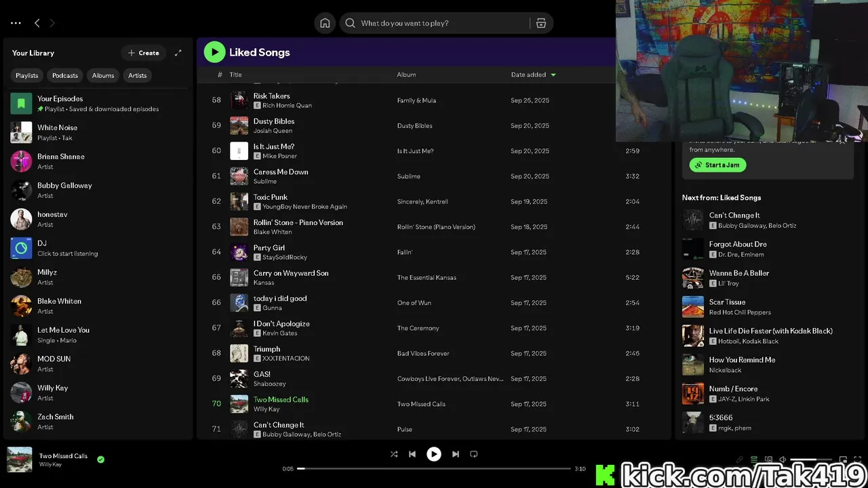Open artist Bubby Galloway in library

coord(98,190)
